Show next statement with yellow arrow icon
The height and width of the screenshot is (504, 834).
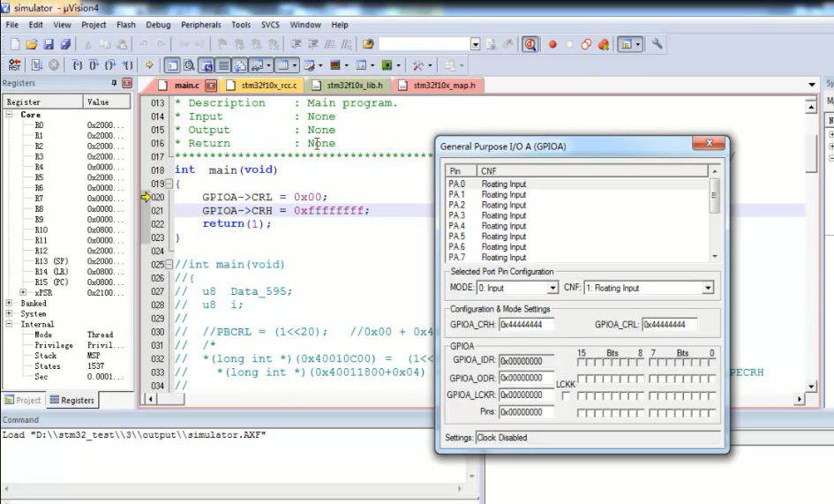pyautogui.click(x=149, y=65)
